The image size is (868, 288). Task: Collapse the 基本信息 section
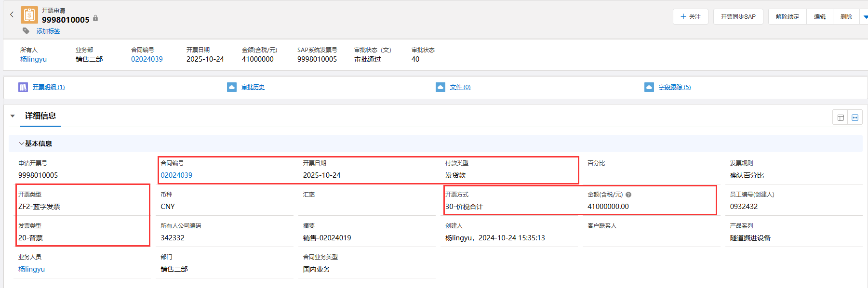tap(21, 144)
